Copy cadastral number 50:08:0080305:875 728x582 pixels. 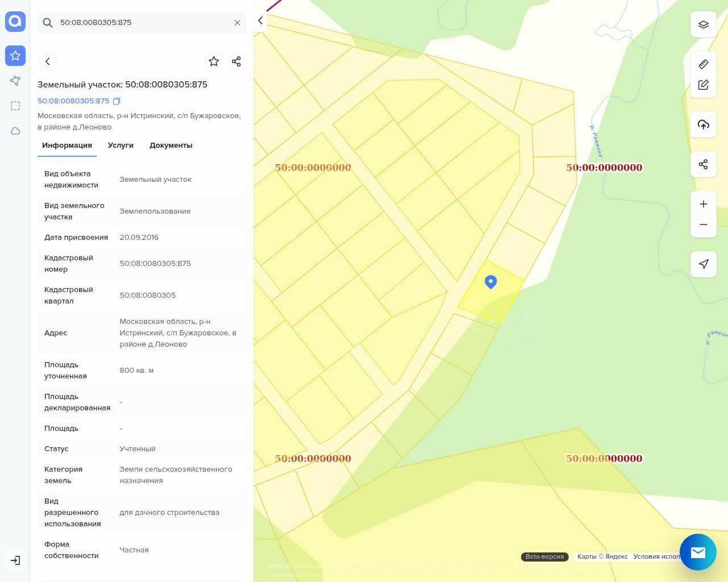click(117, 101)
